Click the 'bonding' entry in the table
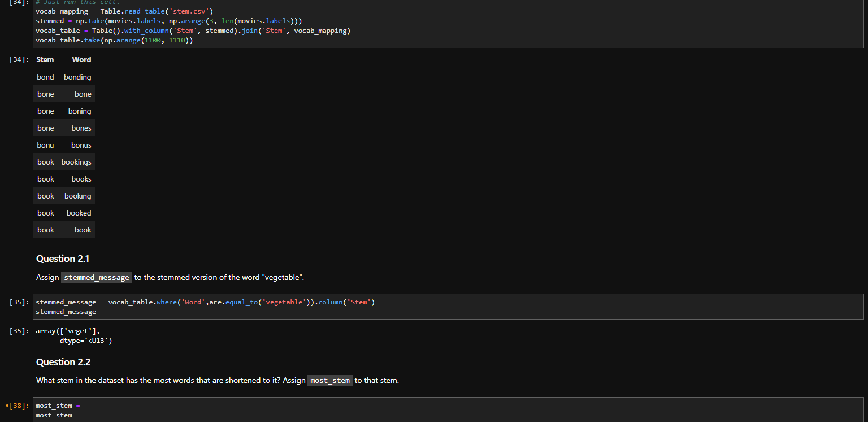This screenshot has width=868, height=422. click(77, 77)
